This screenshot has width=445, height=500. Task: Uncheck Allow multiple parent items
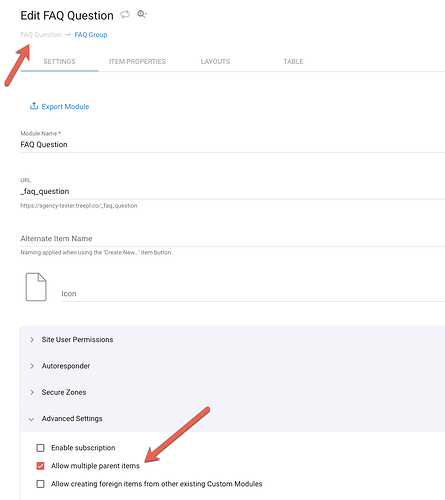click(x=40, y=466)
